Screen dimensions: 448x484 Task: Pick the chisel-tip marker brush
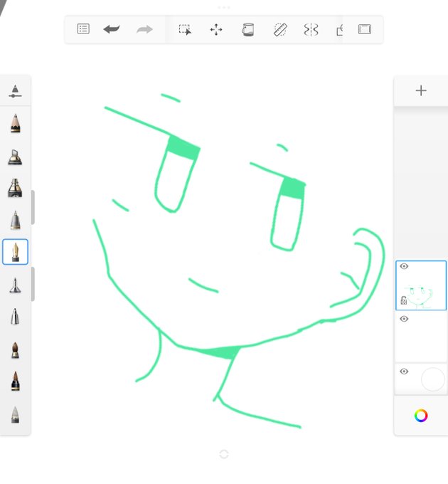[x=15, y=157]
